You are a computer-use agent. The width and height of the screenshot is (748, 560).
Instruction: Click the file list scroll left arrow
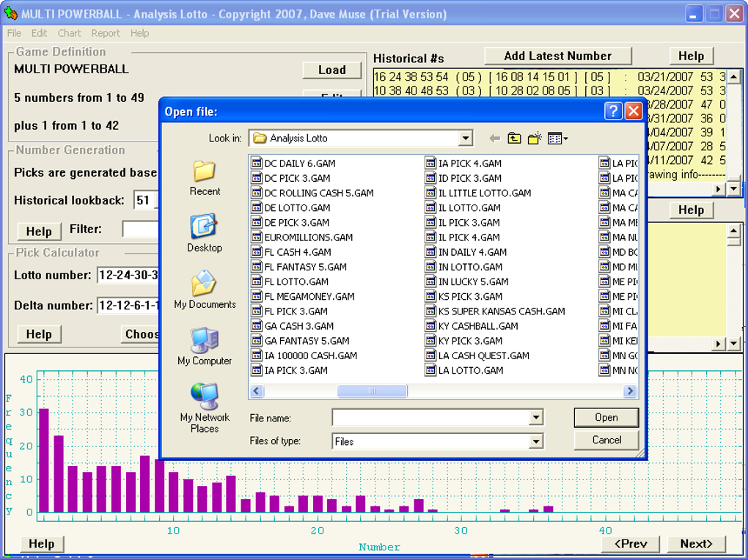point(257,391)
